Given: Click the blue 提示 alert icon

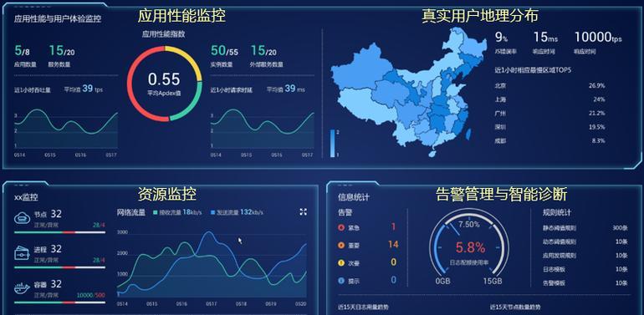Looking at the screenshot, I should pos(341,281).
